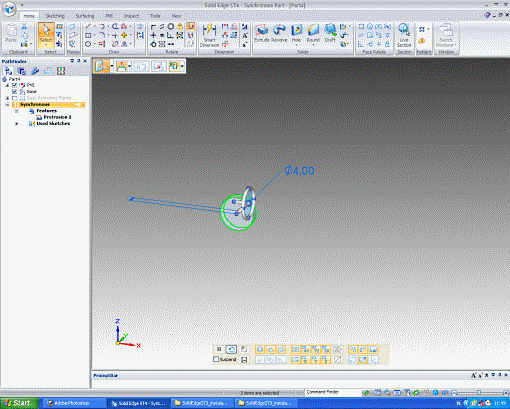Screen dimensions: 510x409
Task: Click the lock relate icon
Action: tap(180, 27)
